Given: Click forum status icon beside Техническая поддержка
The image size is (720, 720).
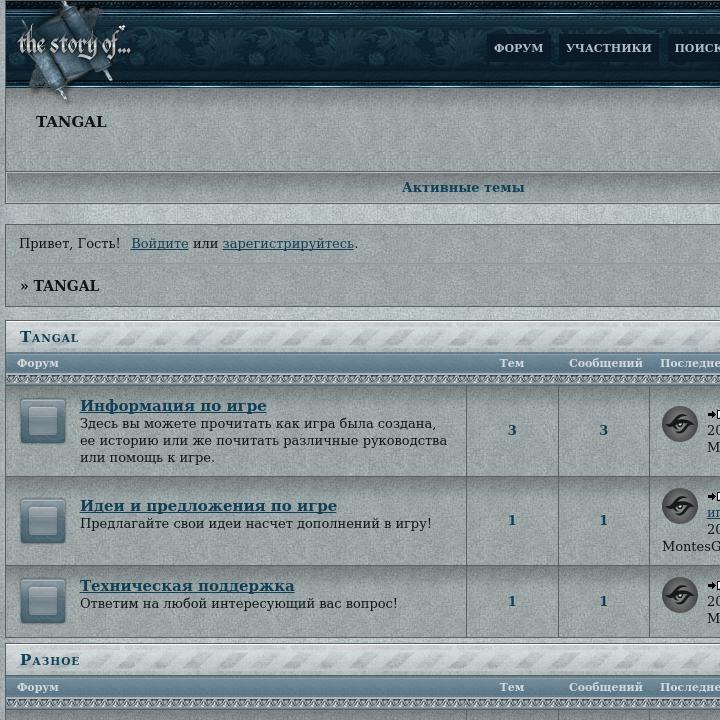Looking at the screenshot, I should tap(43, 601).
